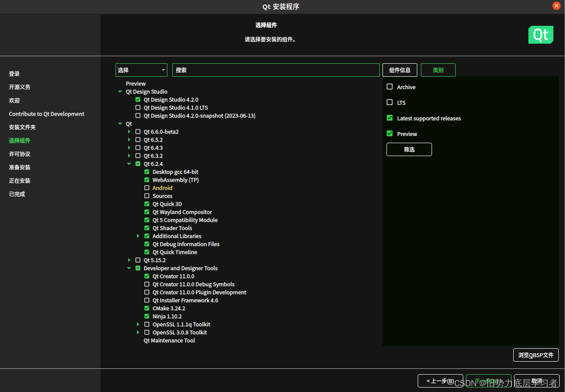Uncheck Qt Debug Information Files
The width and height of the screenshot is (565, 392).
(147, 244)
